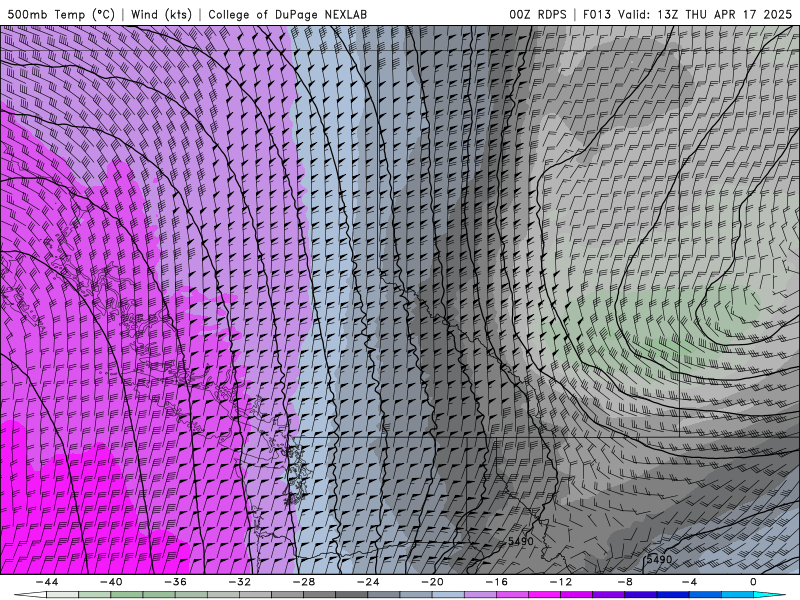
Task: Click the -28 color bar label
Action: (x=304, y=582)
